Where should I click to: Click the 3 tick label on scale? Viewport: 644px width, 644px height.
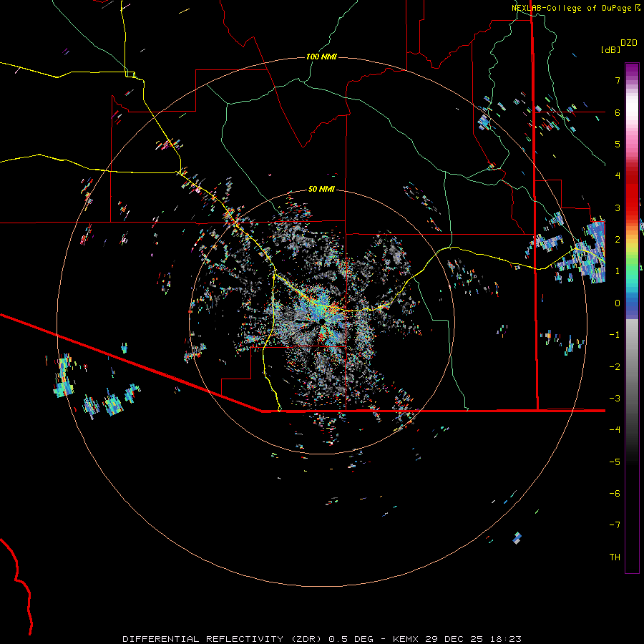tap(618, 208)
